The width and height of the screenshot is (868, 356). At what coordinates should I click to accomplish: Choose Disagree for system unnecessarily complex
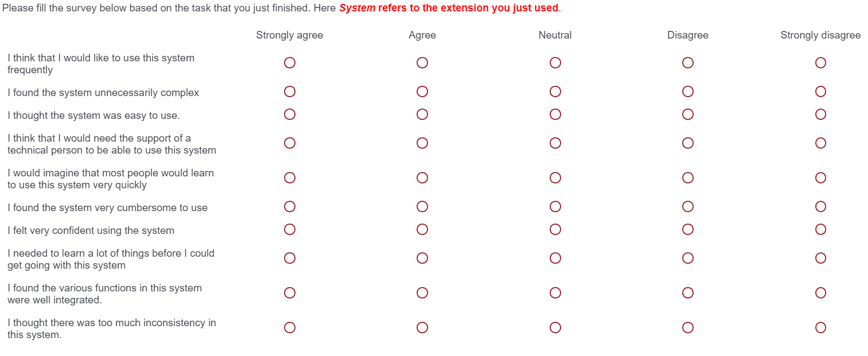[x=688, y=92]
